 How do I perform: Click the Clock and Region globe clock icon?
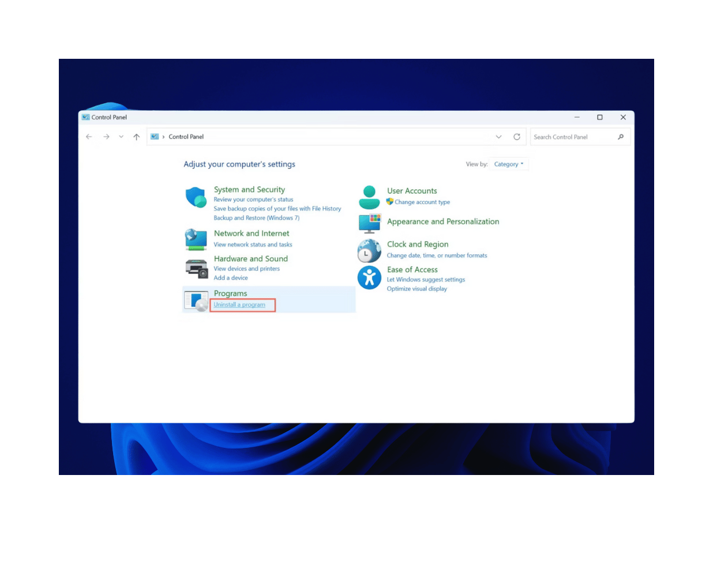pyautogui.click(x=369, y=251)
